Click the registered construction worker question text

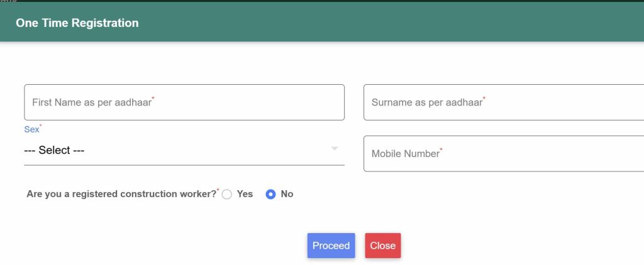[x=121, y=194]
